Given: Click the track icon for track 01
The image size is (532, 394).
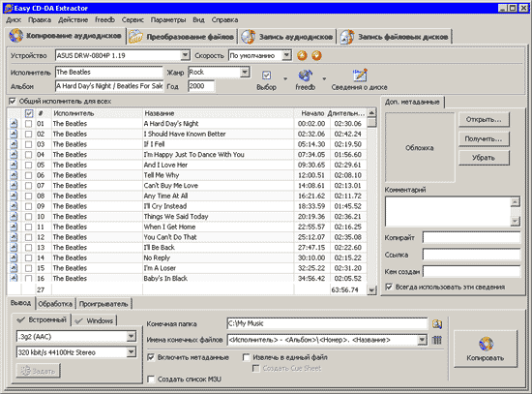Looking at the screenshot, I should point(14,124).
